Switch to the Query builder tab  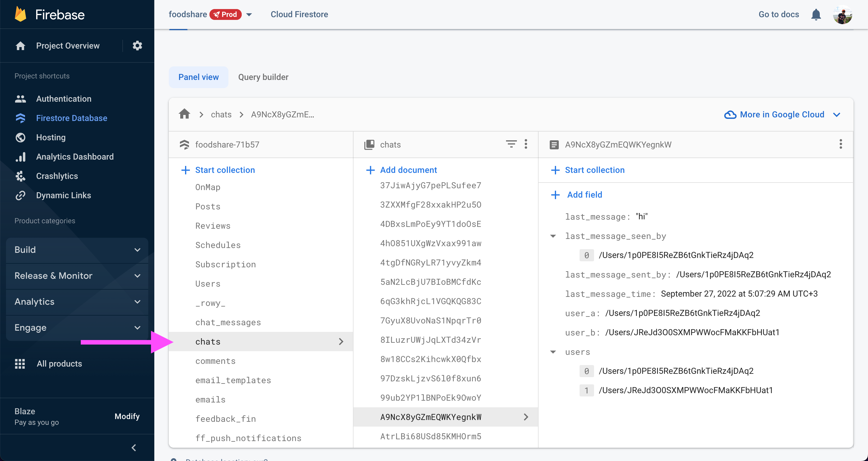pyautogui.click(x=263, y=77)
